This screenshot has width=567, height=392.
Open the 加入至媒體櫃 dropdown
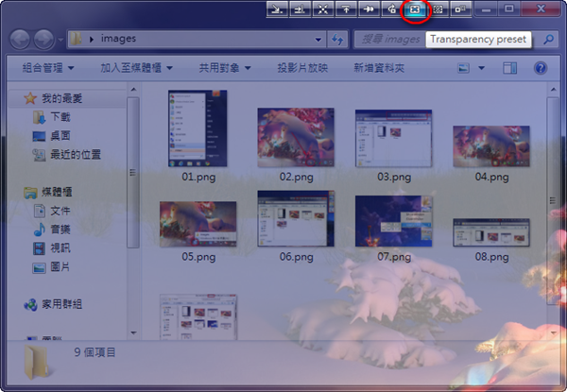137,68
